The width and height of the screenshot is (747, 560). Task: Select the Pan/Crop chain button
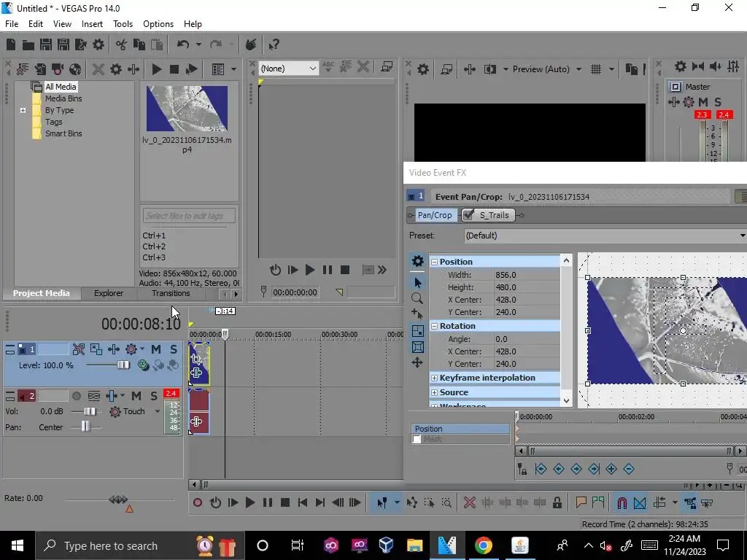tap(435, 215)
